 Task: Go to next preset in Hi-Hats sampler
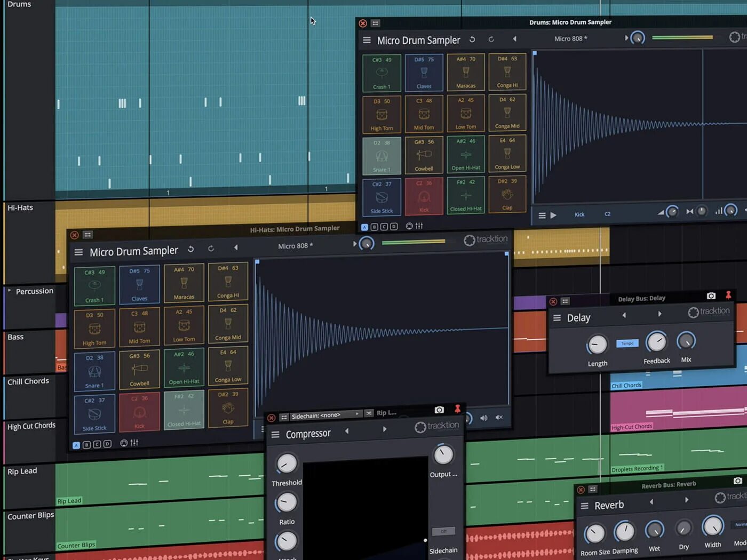point(354,244)
